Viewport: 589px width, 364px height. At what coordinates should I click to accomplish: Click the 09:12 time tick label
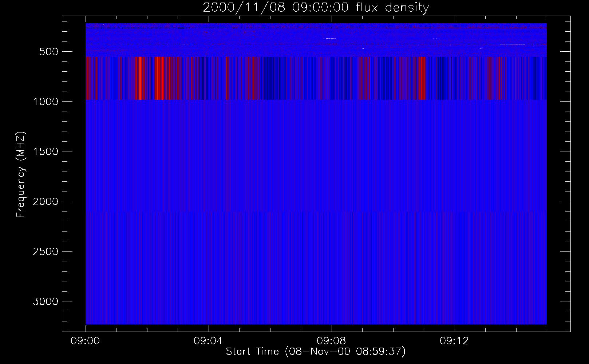(x=455, y=341)
